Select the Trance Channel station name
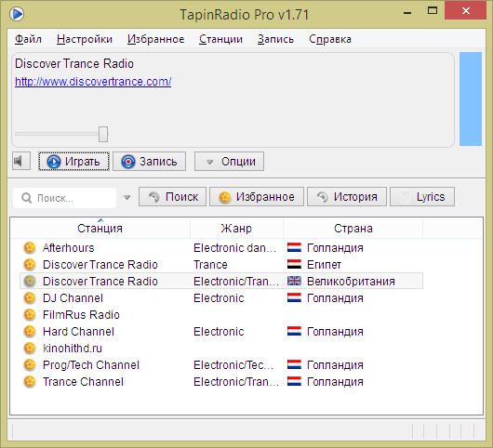Screen dimensions: 493x448 tap(84, 381)
